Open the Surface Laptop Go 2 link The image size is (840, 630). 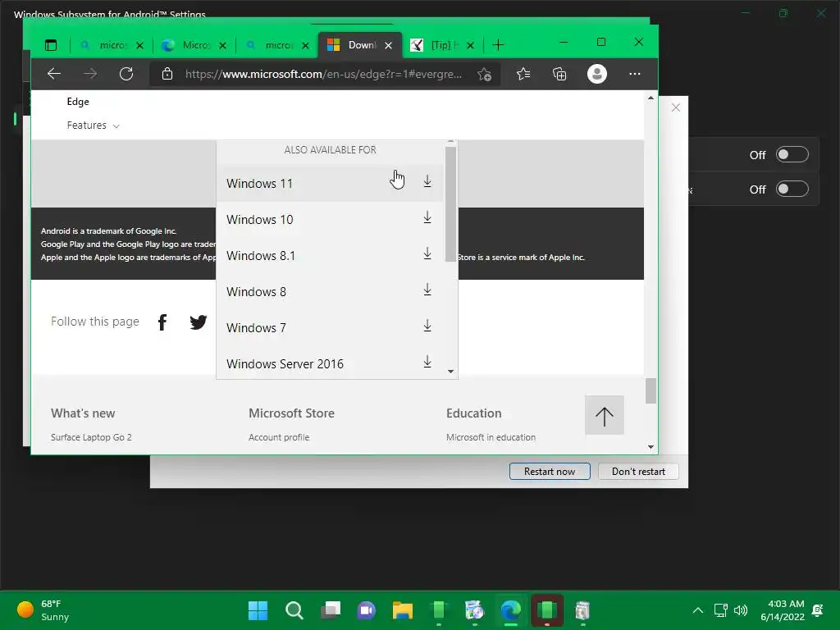(91, 437)
